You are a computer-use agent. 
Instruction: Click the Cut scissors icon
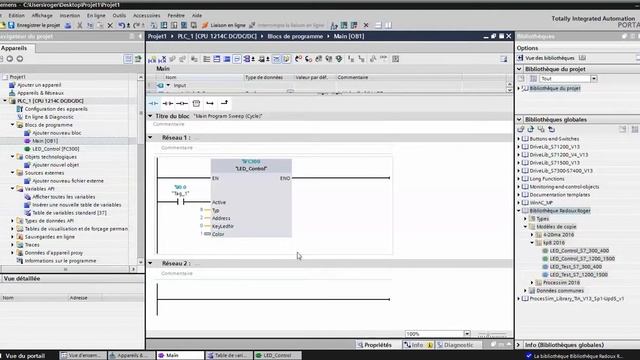pos(80,25)
